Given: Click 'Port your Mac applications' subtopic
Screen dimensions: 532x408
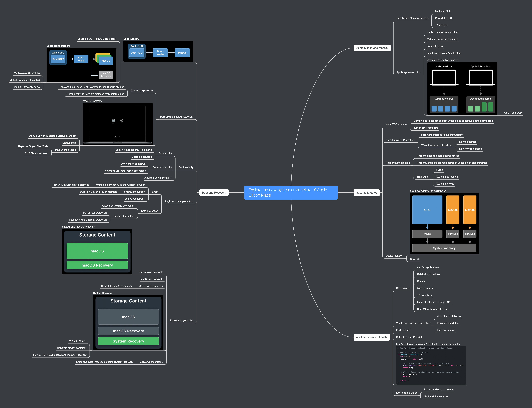Looking at the screenshot, I should pyautogui.click(x=439, y=390).
